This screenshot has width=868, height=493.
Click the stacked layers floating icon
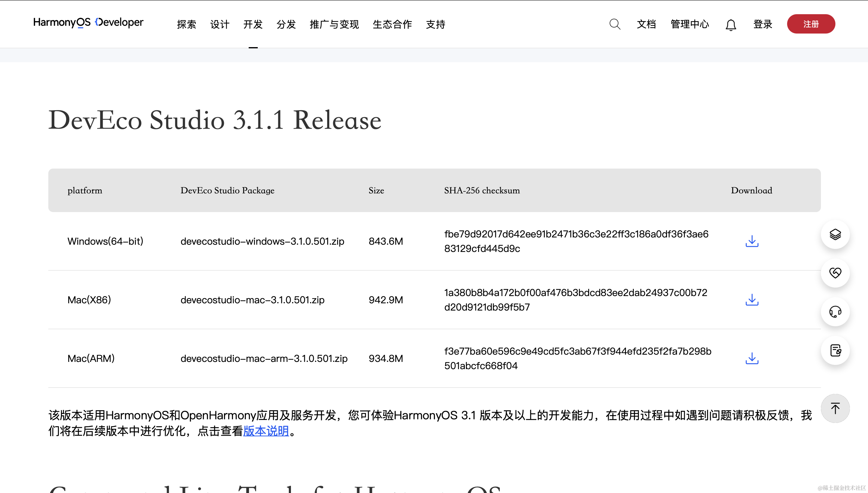click(835, 234)
